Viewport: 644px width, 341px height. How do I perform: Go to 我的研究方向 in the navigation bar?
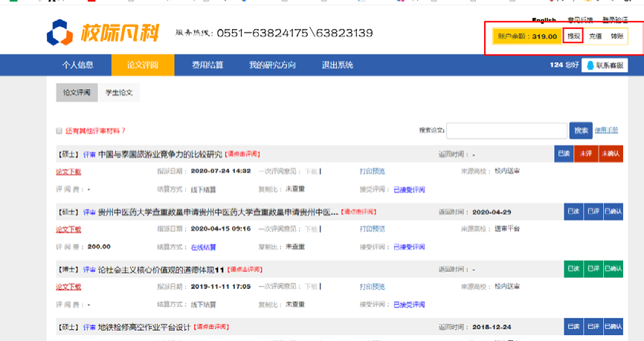(x=272, y=65)
